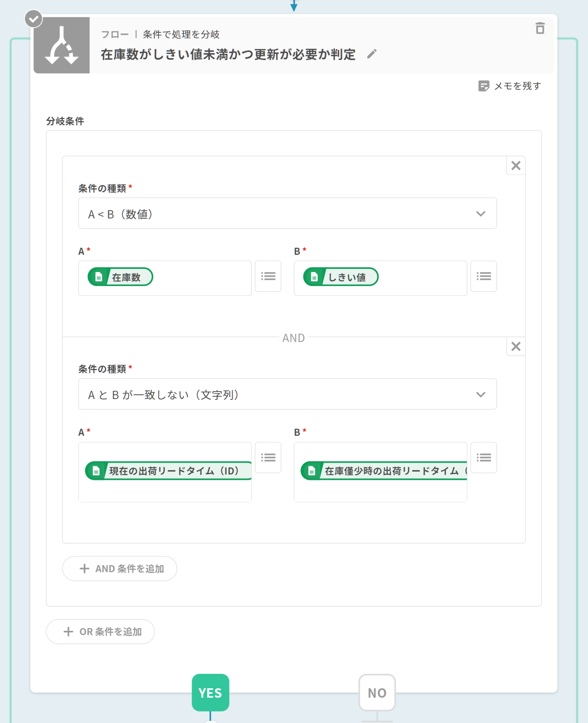This screenshot has height=723, width=588.
Task: Click the しきい値 variable chip
Action: 341,277
